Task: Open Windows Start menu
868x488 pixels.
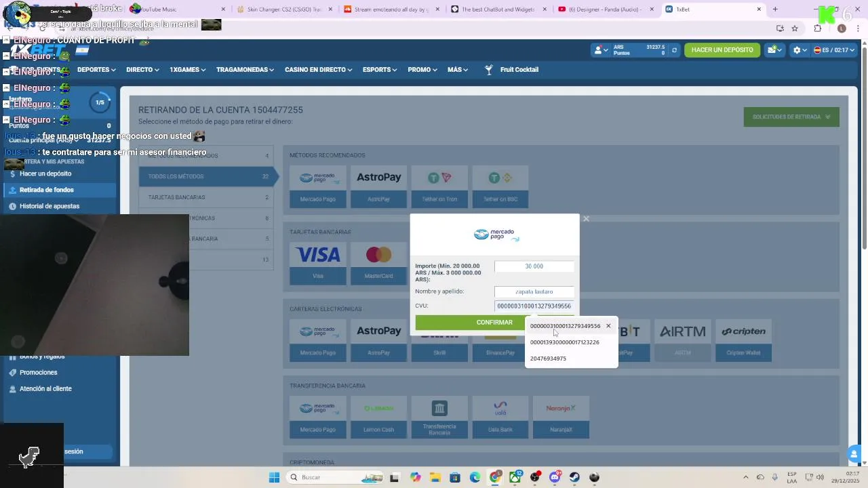Action: click(274, 477)
